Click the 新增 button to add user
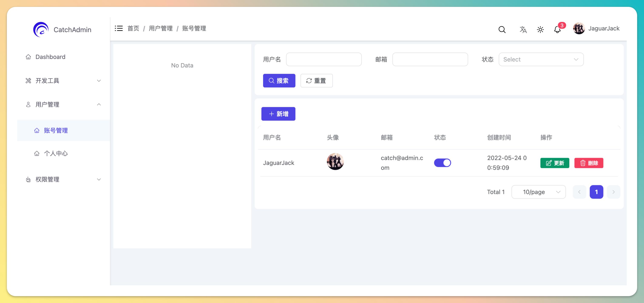The width and height of the screenshot is (644, 303). tap(278, 114)
